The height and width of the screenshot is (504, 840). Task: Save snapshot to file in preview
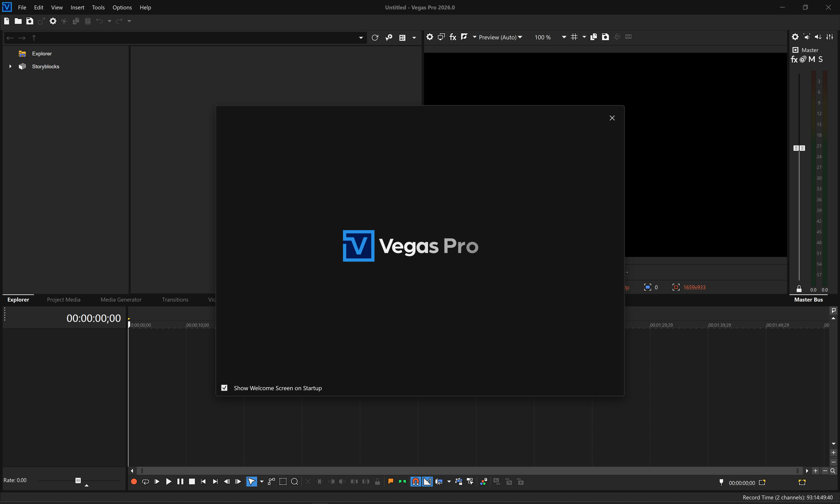tap(605, 37)
